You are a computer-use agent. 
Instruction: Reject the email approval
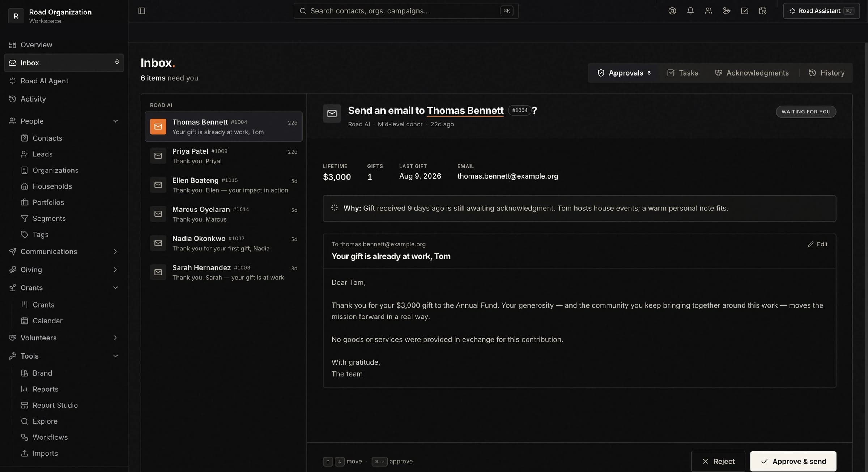[718, 461]
